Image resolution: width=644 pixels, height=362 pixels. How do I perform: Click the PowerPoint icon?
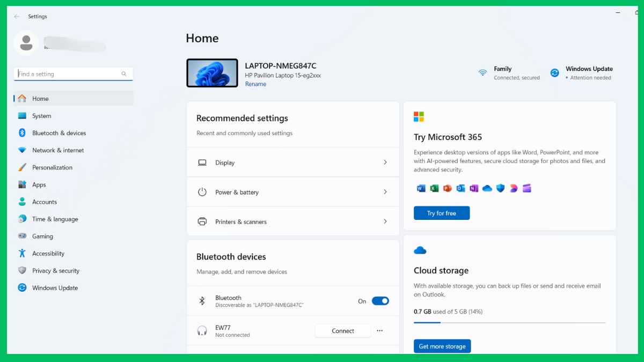[x=447, y=188]
